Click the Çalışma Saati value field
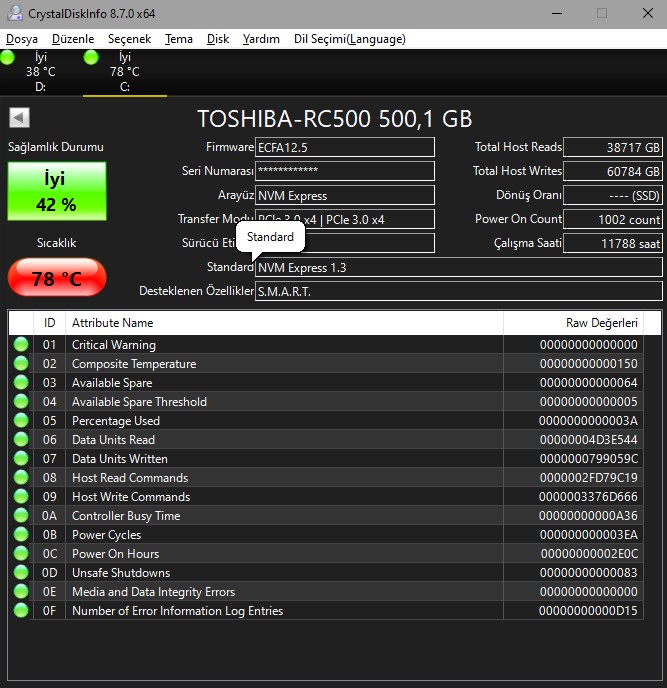 [613, 244]
